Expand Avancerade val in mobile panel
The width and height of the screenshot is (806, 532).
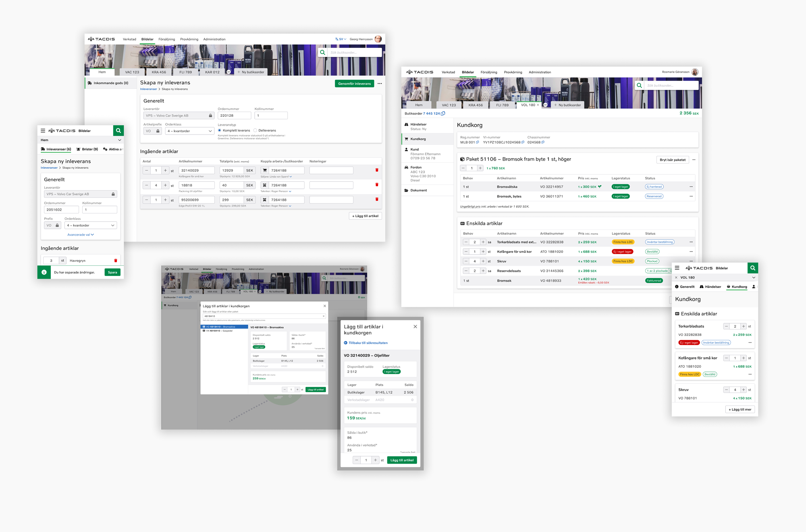[81, 235]
